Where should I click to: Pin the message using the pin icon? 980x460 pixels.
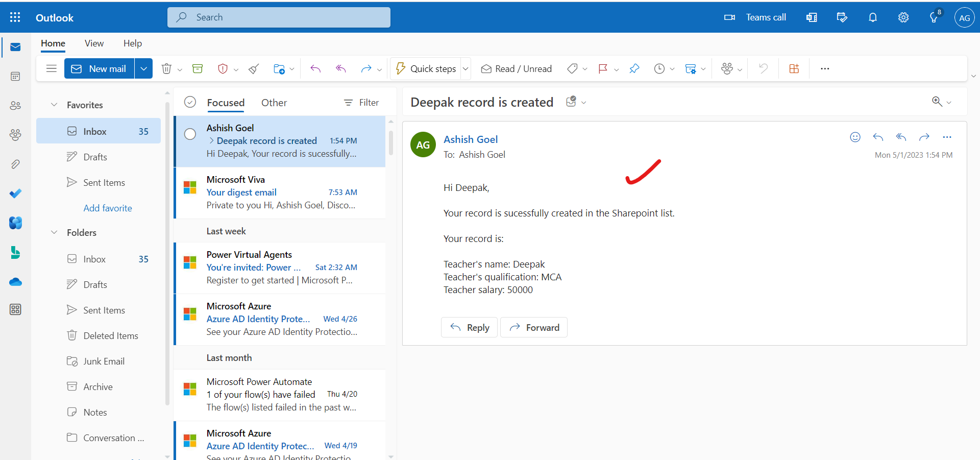point(634,69)
